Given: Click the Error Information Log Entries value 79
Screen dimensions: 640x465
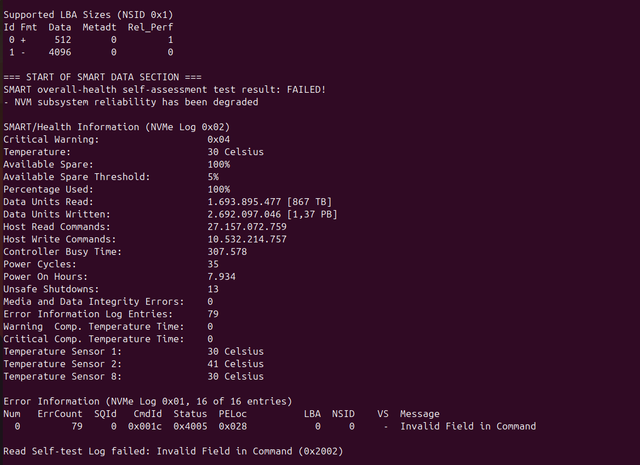Looking at the screenshot, I should point(213,314).
